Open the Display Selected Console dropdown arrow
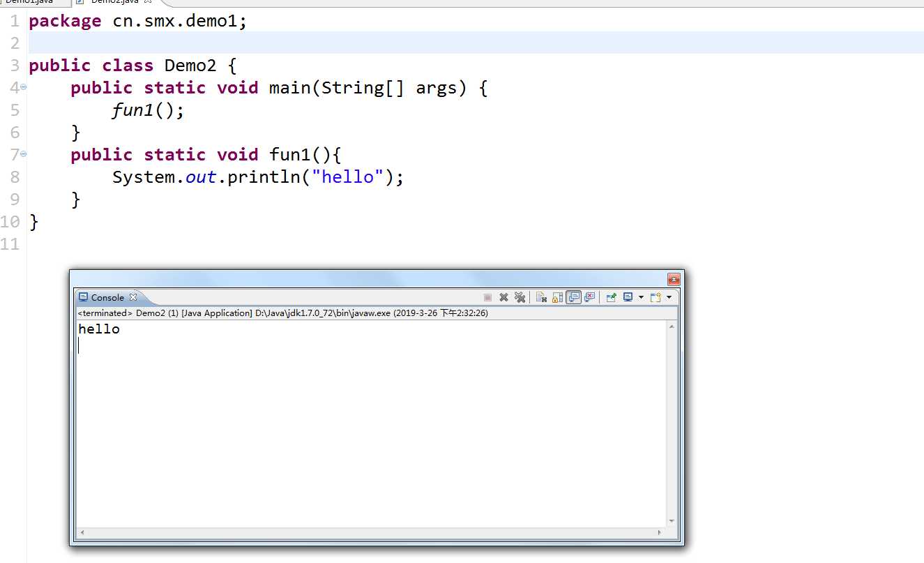This screenshot has width=924, height=563. point(641,297)
